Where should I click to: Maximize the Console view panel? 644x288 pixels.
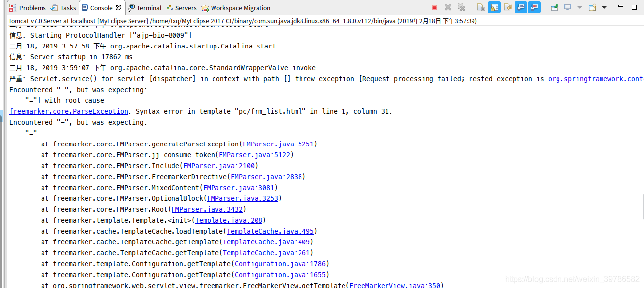coord(634,7)
